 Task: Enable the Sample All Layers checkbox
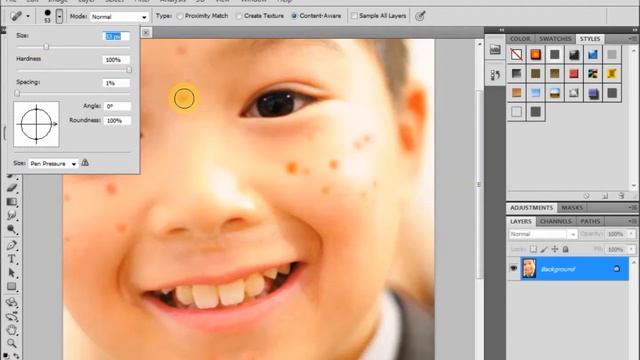[354, 16]
